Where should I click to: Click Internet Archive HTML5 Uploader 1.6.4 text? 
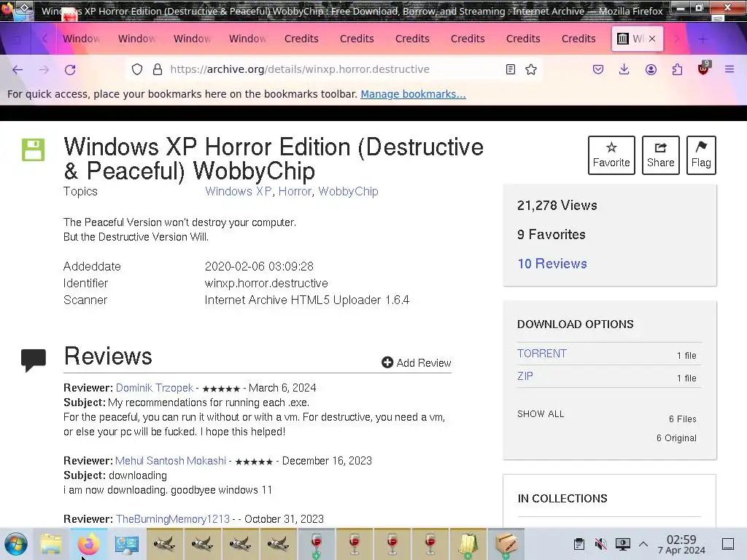tap(307, 300)
